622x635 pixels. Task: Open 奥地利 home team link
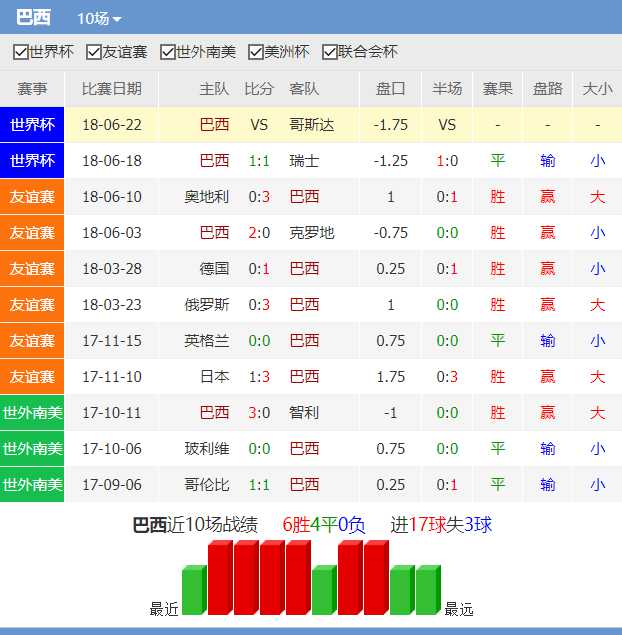(206, 197)
